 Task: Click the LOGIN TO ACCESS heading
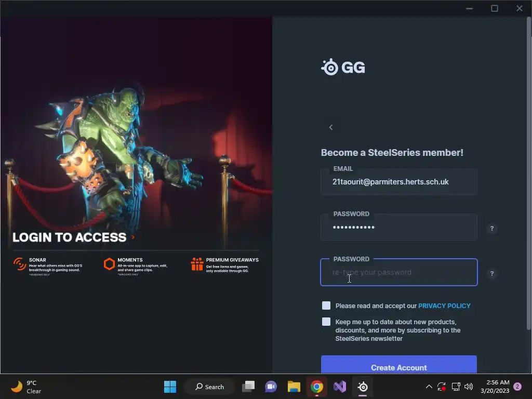[x=69, y=237]
